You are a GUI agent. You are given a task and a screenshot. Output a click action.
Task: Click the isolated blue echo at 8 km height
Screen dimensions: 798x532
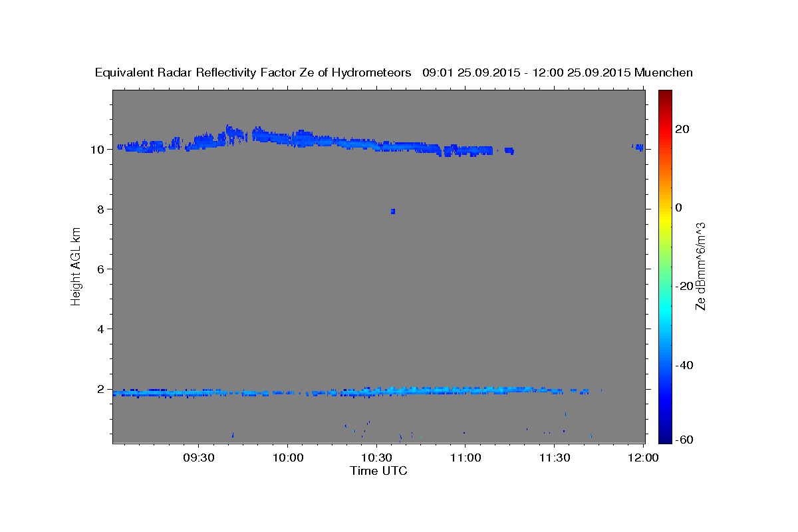click(393, 211)
